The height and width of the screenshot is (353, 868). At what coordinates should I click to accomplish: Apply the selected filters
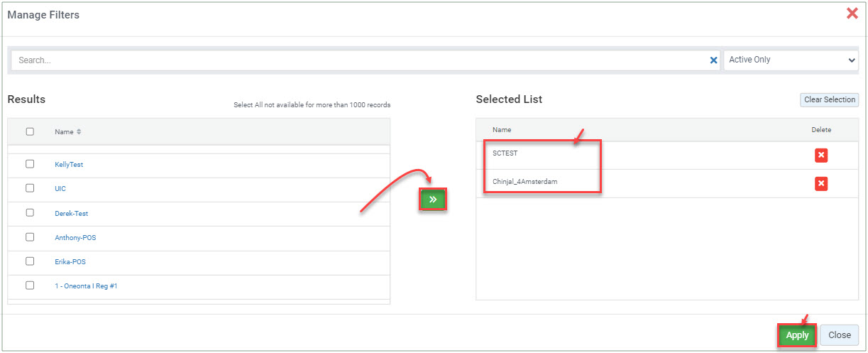click(x=797, y=335)
